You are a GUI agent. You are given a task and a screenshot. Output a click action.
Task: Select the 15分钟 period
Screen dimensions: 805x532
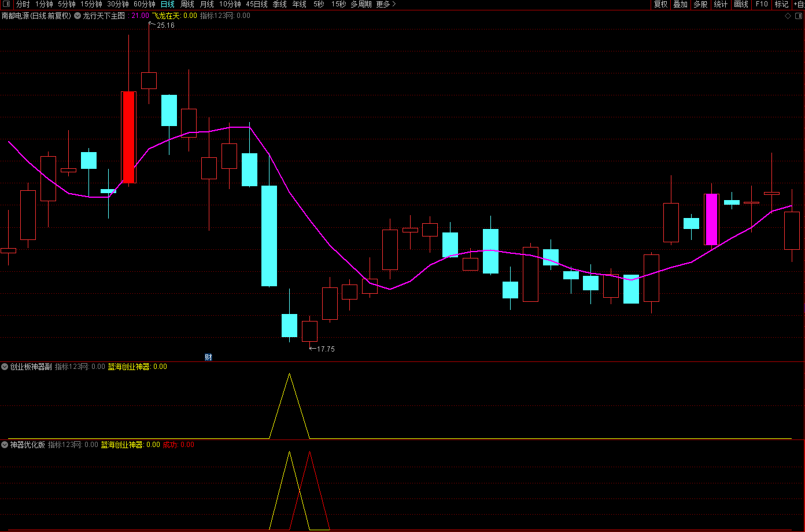point(91,4)
